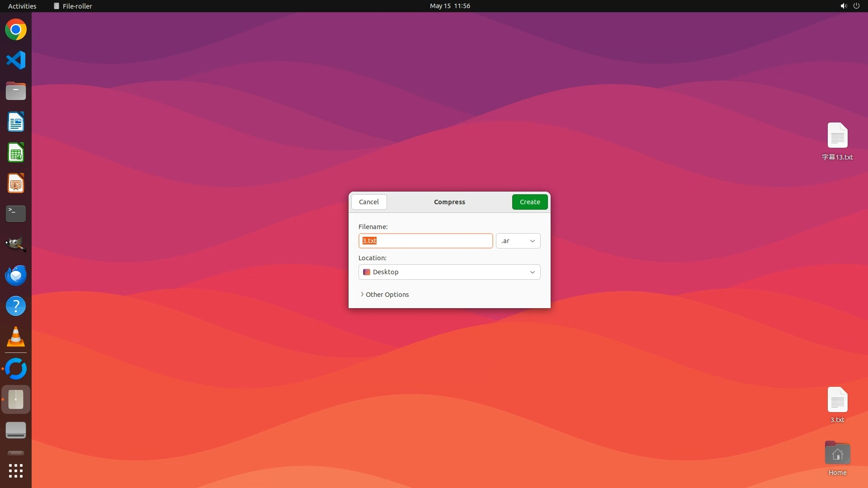Open the Desktop location dropdown
868x488 pixels.
coord(449,272)
